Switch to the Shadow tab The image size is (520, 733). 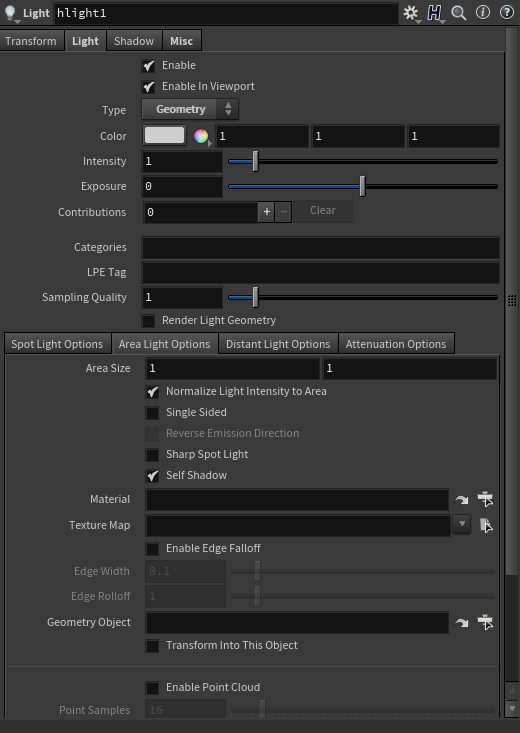(x=134, y=41)
